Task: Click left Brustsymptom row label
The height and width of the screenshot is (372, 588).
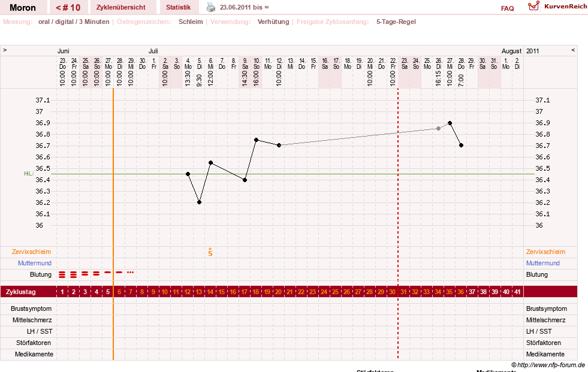Action: click(31, 309)
